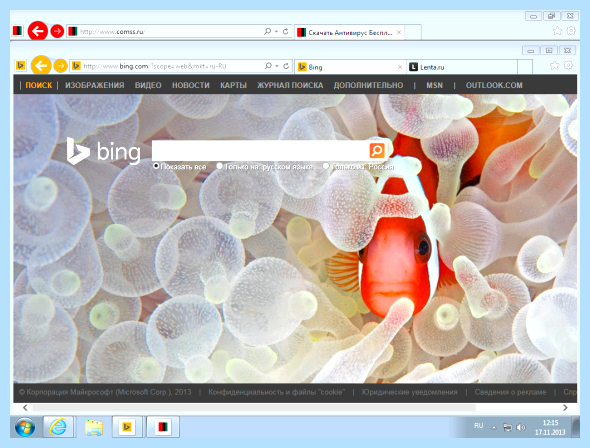Show hidden tray icons arrow
Image resolution: width=590 pixels, height=448 pixels.
pyautogui.click(x=494, y=428)
